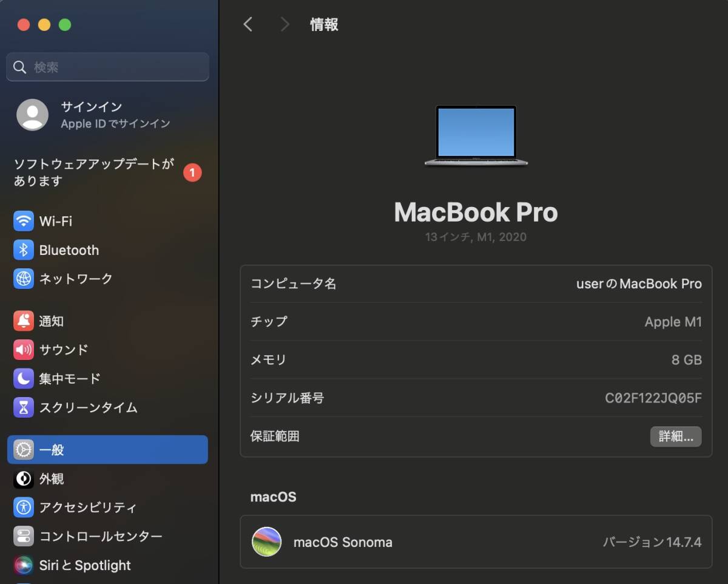The image size is (728, 584).
Task: Open ネットワーク in the sidebar
Action: click(x=76, y=279)
